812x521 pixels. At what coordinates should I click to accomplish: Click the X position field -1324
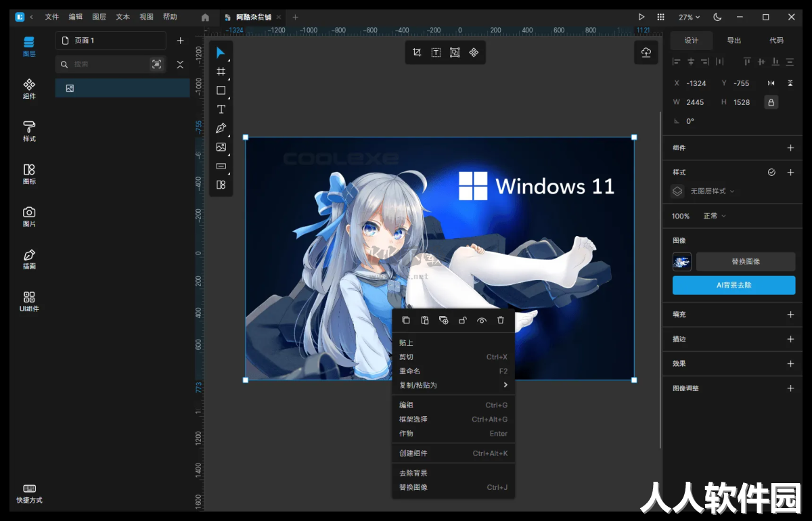point(696,83)
